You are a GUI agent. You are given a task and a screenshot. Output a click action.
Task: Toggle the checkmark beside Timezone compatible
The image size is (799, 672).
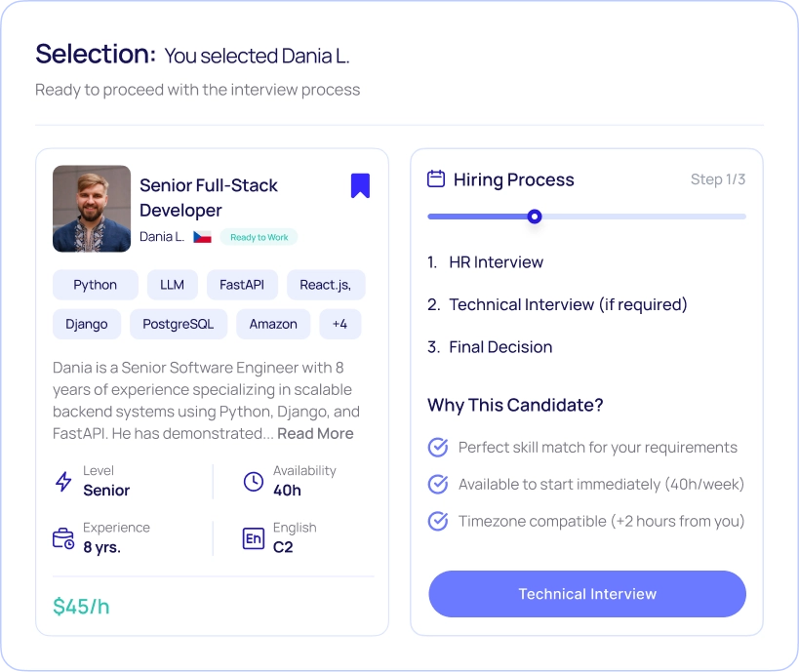pyautogui.click(x=437, y=521)
